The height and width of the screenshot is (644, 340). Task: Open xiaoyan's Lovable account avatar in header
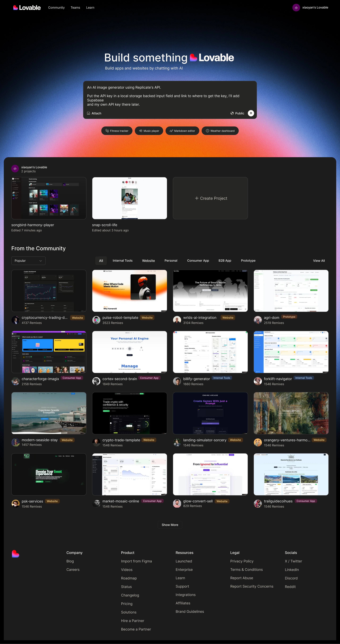tap(296, 7)
